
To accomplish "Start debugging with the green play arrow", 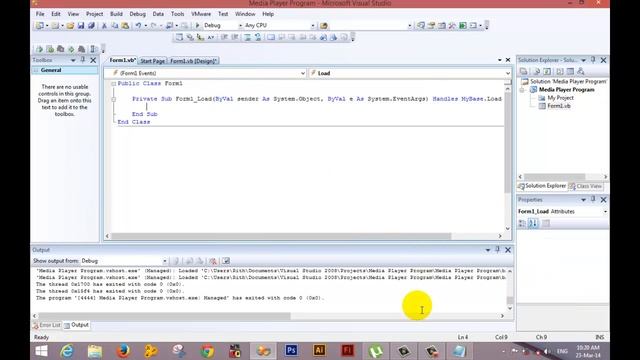I will (198, 25).
